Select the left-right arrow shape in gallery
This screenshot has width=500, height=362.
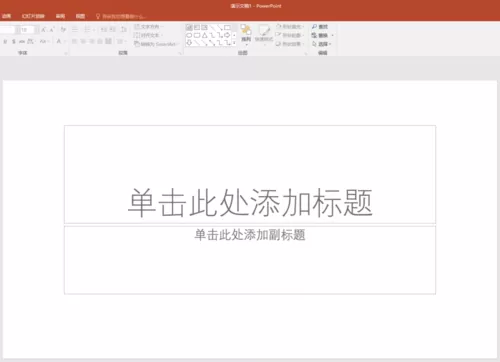tap(227, 35)
